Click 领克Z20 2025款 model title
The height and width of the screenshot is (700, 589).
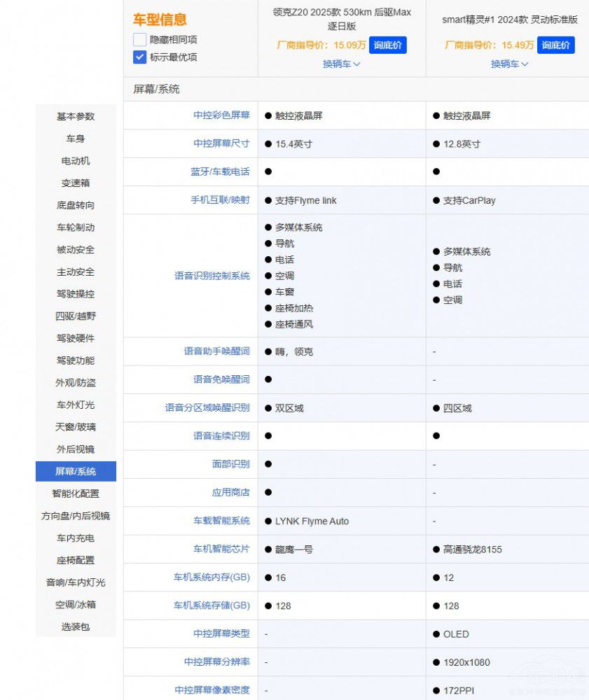tap(342, 20)
